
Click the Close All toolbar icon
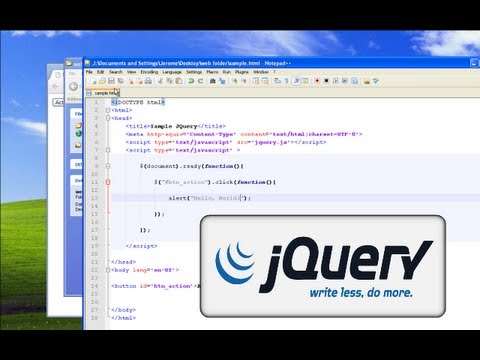coord(139,81)
